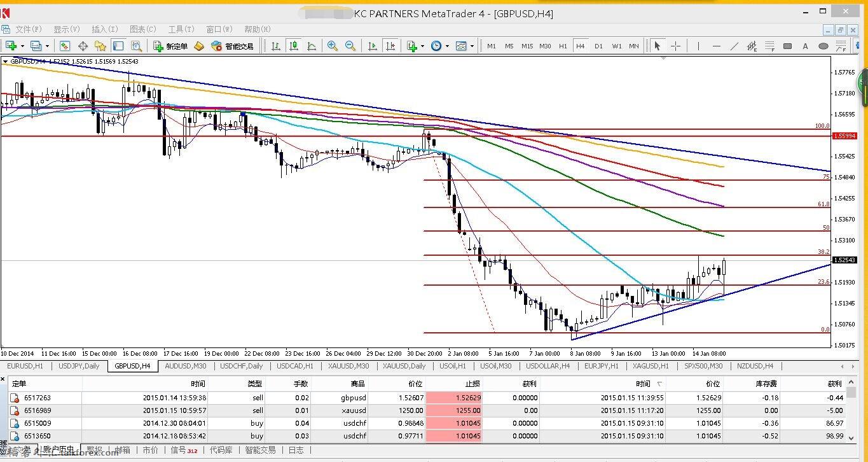868x462 pixels.
Task: Open the New Chart dropdown arrow
Action: [x=22, y=46]
